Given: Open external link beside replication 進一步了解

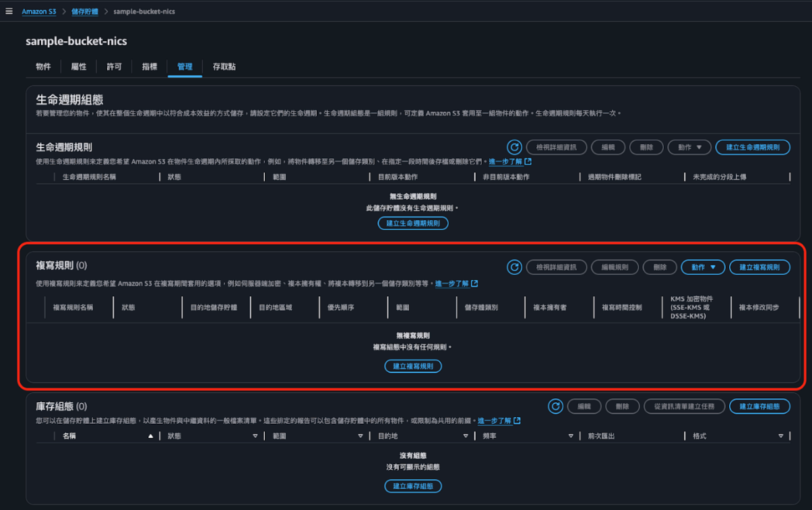Looking at the screenshot, I should tap(472, 284).
